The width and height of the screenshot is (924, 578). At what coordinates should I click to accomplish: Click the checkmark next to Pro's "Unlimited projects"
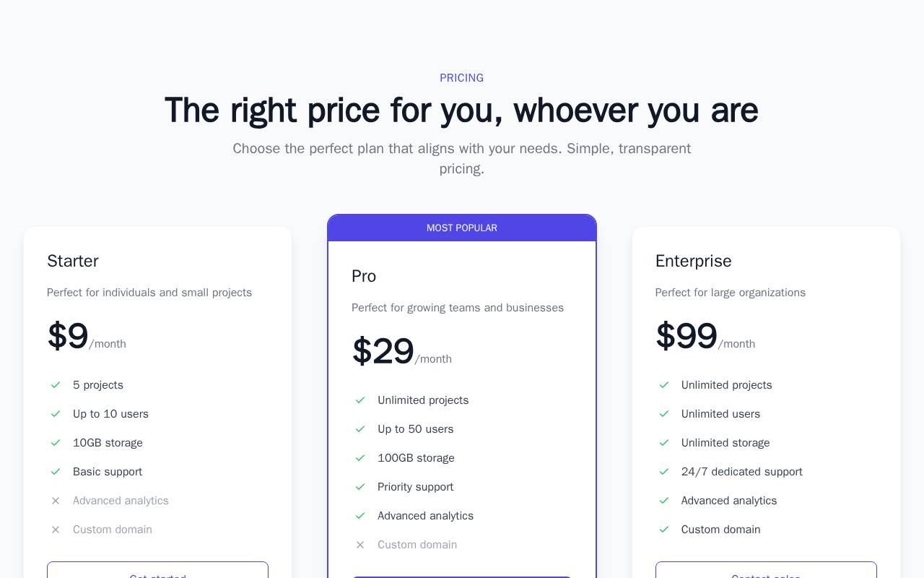click(x=360, y=400)
